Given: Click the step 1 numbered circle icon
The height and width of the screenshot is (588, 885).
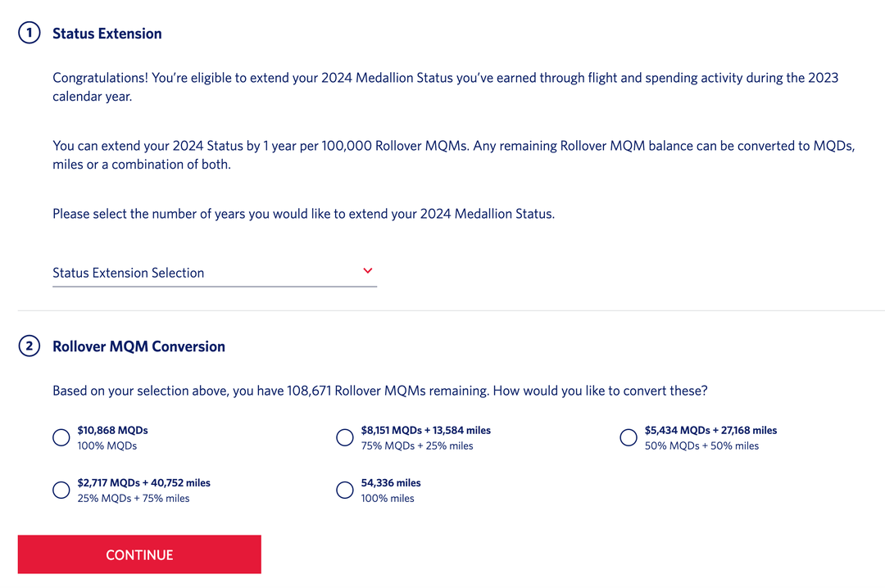Looking at the screenshot, I should pyautogui.click(x=29, y=34).
